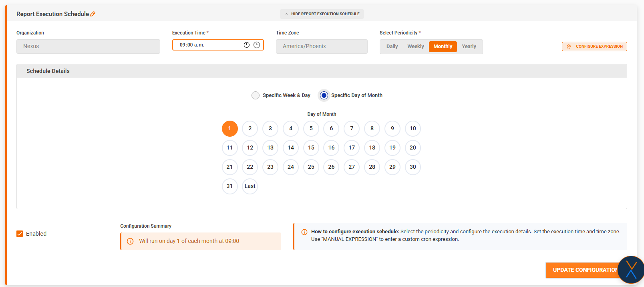
Task: Click the info icon in Configuration Summary
Action: coord(130,241)
